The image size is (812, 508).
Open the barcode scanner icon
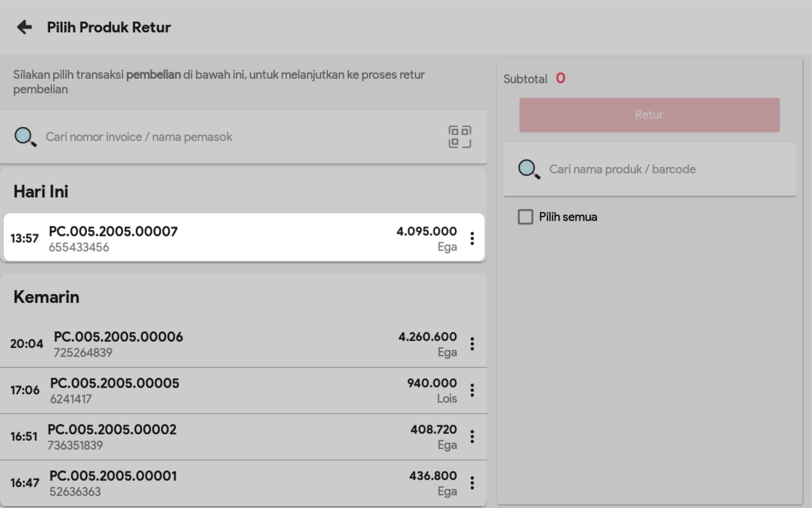tap(459, 137)
